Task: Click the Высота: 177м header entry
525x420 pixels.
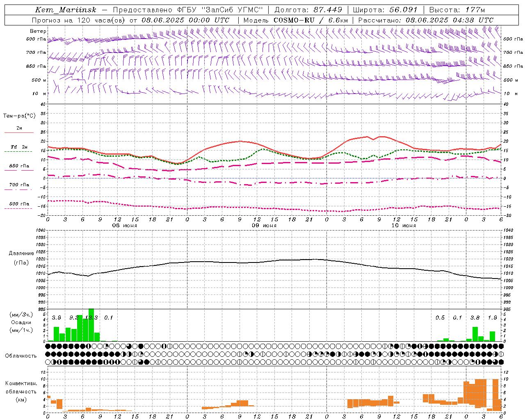Action: tap(457, 10)
